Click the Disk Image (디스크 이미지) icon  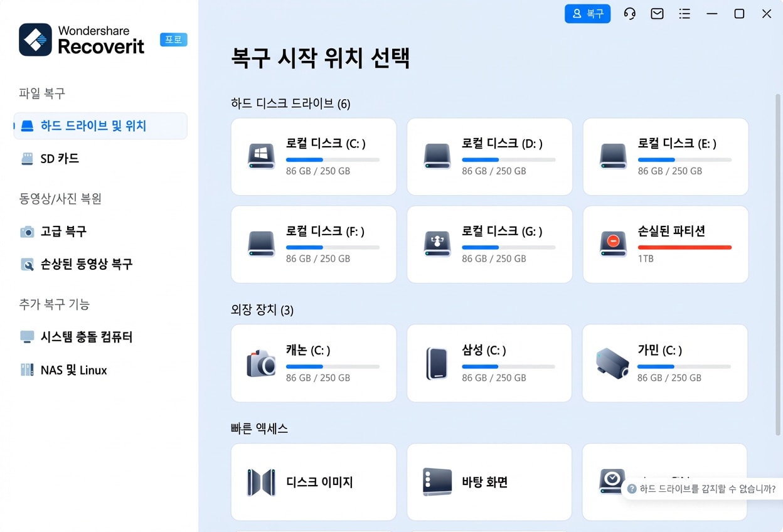[x=261, y=482]
